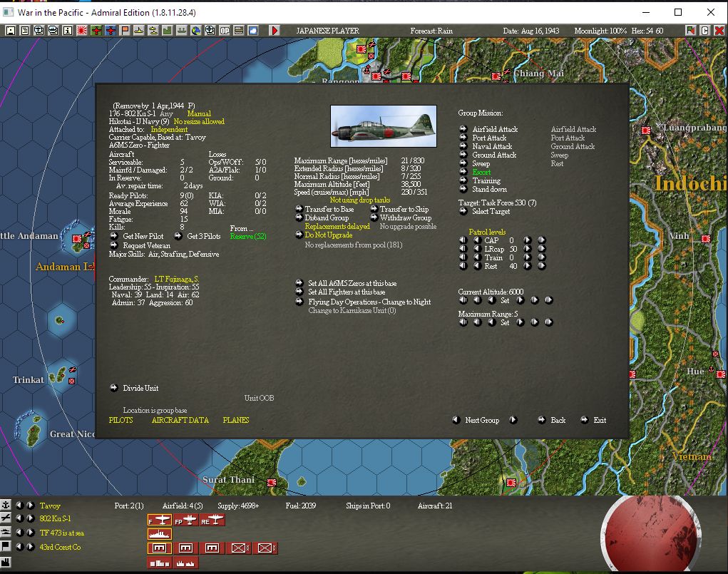Click the red end-turn play arrow

click(275, 31)
